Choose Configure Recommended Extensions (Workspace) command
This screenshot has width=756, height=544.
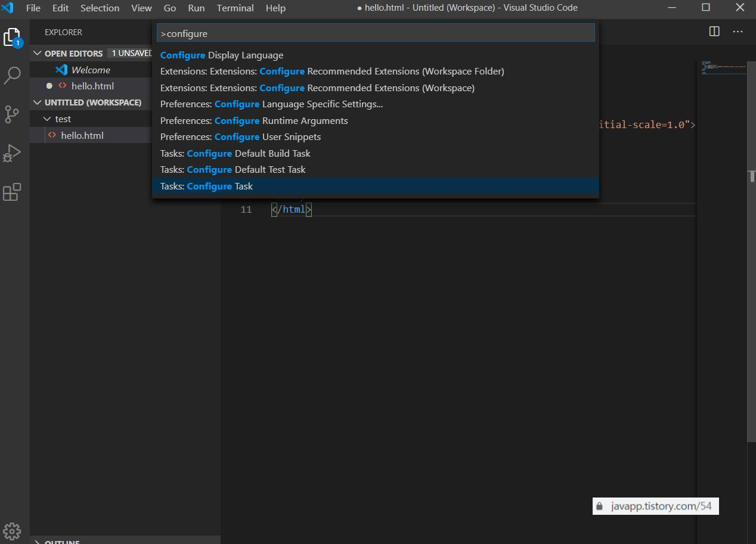(376, 88)
